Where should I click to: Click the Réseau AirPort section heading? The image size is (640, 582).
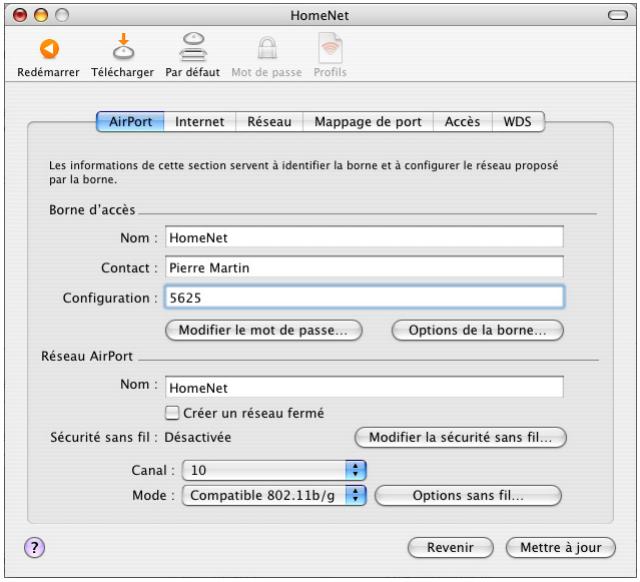(x=87, y=356)
